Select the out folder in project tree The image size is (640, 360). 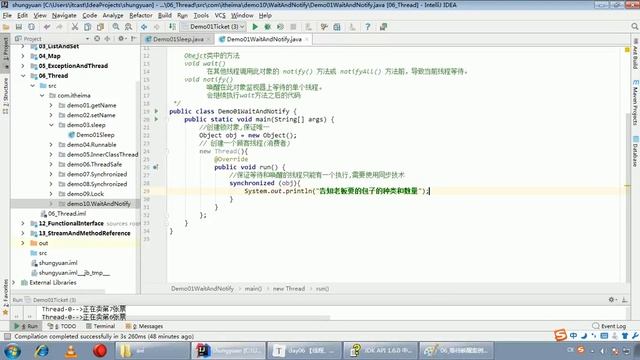pyautogui.click(x=40, y=243)
